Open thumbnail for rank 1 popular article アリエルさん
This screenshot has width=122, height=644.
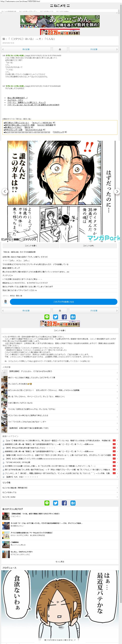pyautogui.click(x=4, y=372)
